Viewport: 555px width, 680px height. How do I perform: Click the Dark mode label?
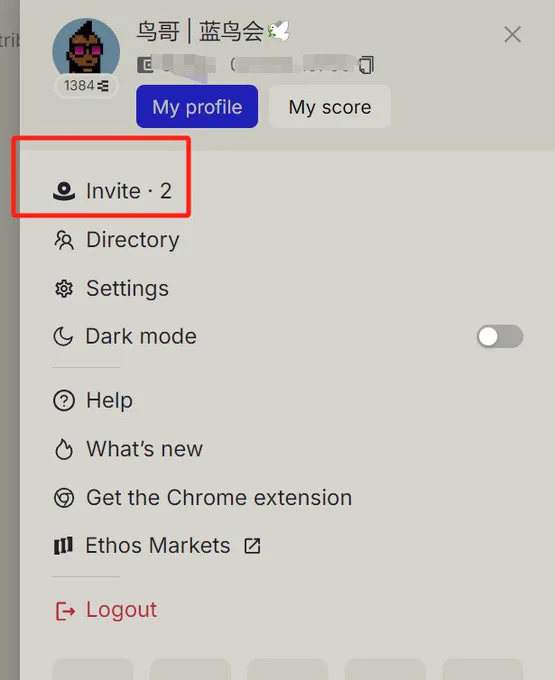[141, 336]
